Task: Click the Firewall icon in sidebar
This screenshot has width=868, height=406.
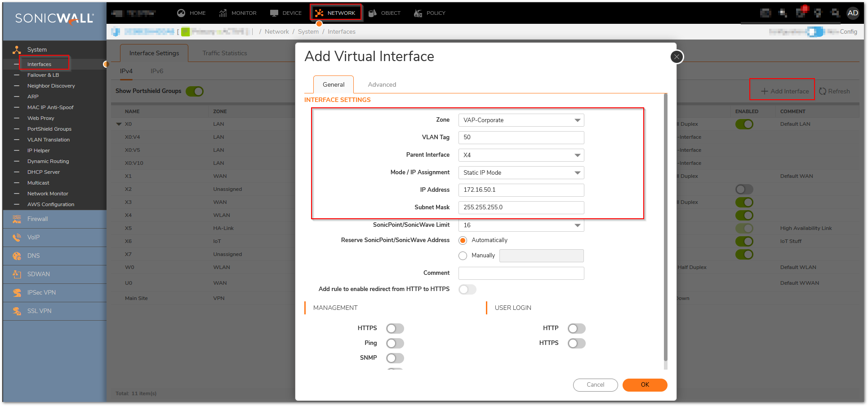Action: (17, 219)
